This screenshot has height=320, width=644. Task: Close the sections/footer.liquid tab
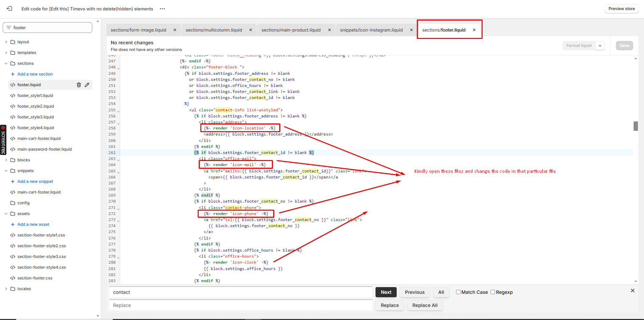(x=474, y=30)
